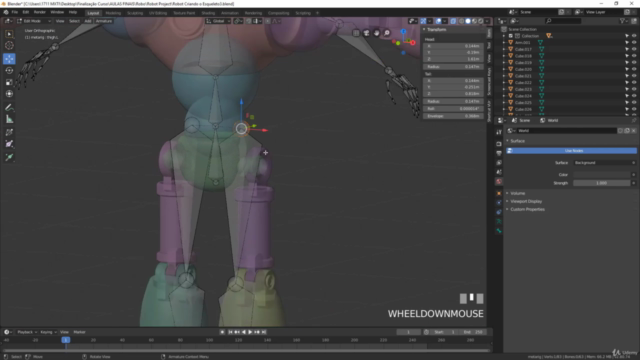
Task: Toggle X-Ray display in viewport header
Action: [453, 21]
